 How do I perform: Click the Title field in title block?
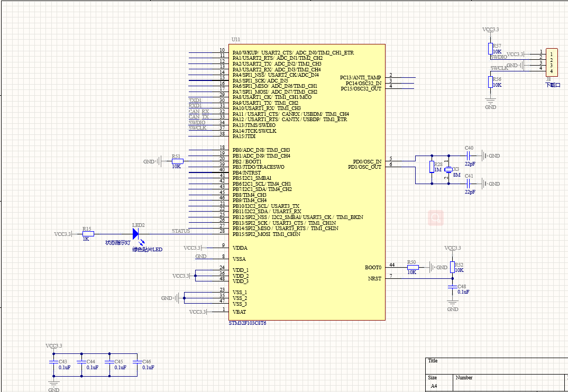[497, 366]
